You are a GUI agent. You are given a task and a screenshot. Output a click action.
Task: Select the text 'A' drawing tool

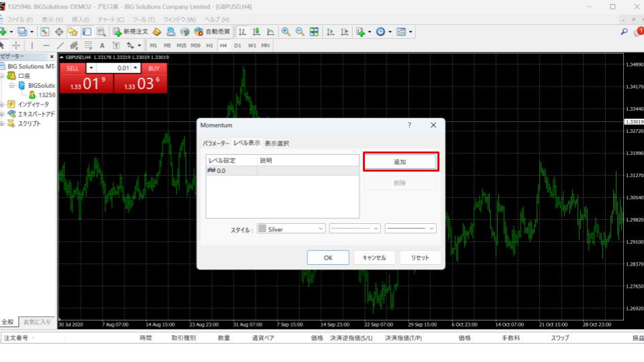102,45
